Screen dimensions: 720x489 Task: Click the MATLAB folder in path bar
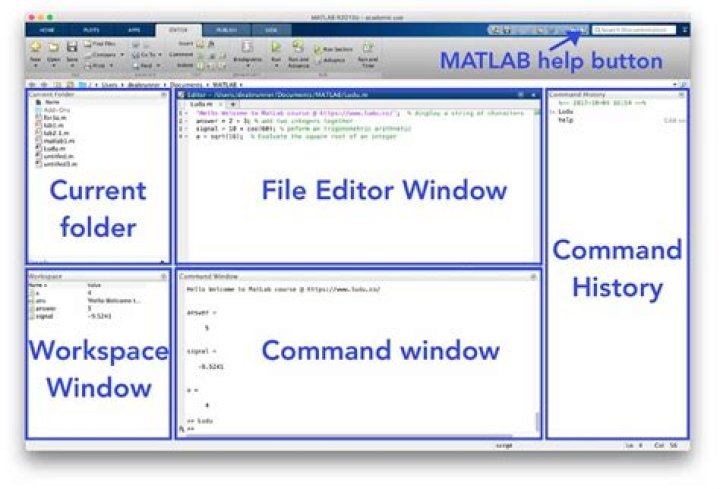click(x=225, y=85)
